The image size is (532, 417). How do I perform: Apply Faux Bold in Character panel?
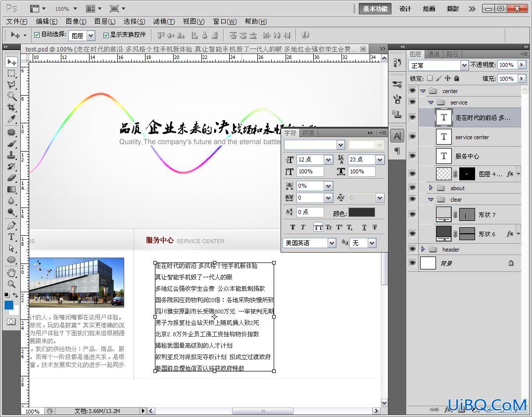tap(292, 227)
